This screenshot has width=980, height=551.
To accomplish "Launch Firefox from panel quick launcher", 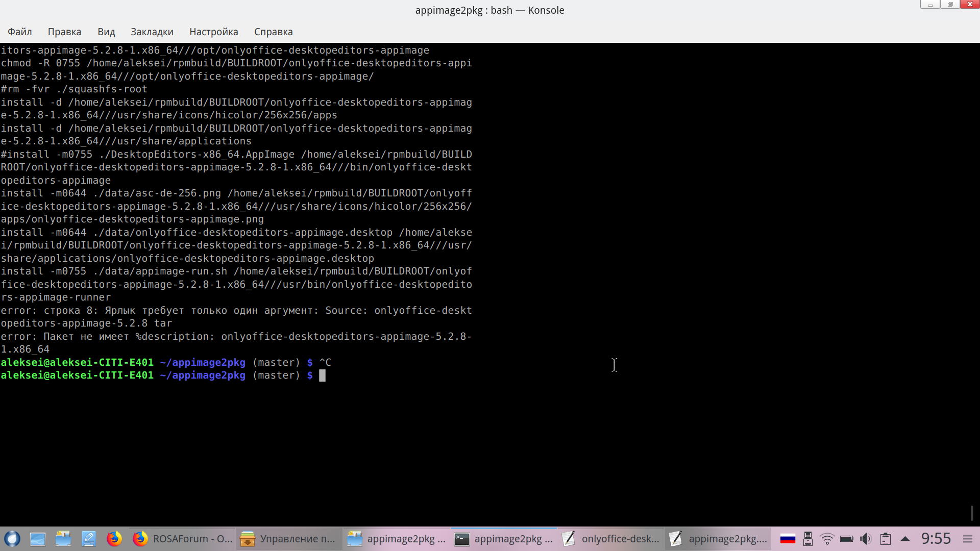I will 114,539.
